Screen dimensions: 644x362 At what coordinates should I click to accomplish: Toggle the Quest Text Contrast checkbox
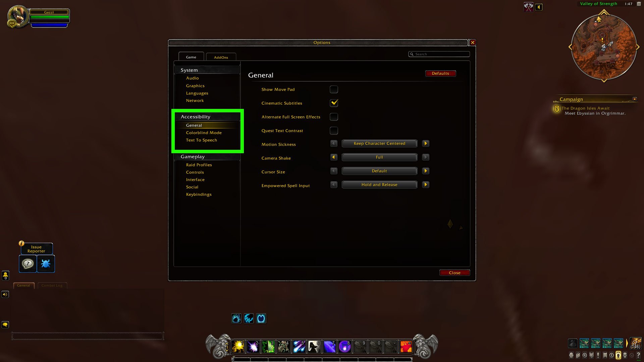[x=334, y=130]
